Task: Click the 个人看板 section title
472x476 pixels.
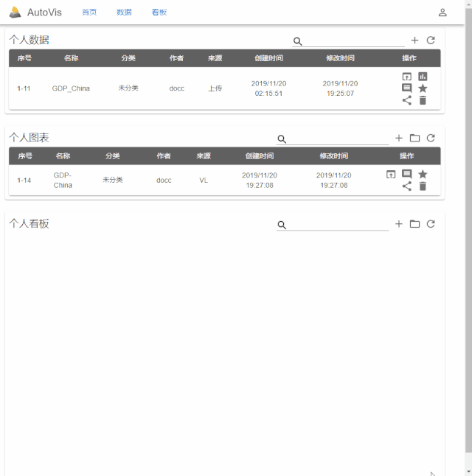Action: point(29,223)
